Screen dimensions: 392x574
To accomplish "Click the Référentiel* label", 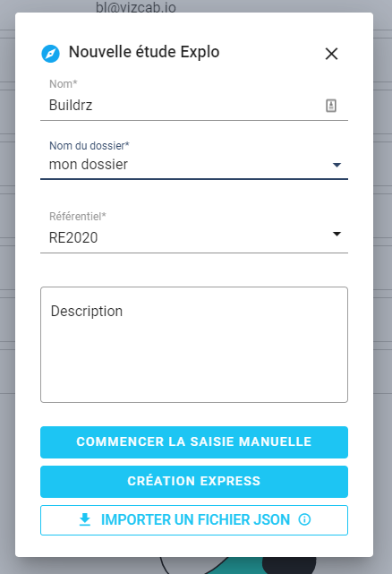I will [78, 217].
